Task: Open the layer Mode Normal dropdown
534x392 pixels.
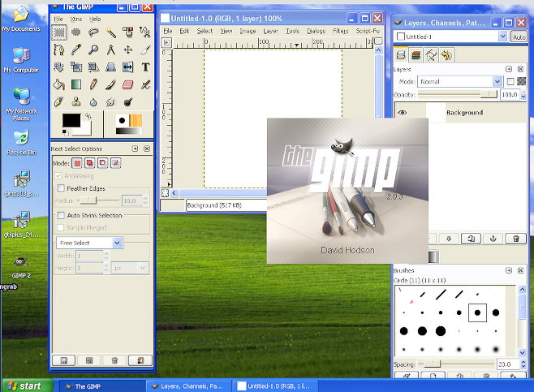Action: point(460,82)
